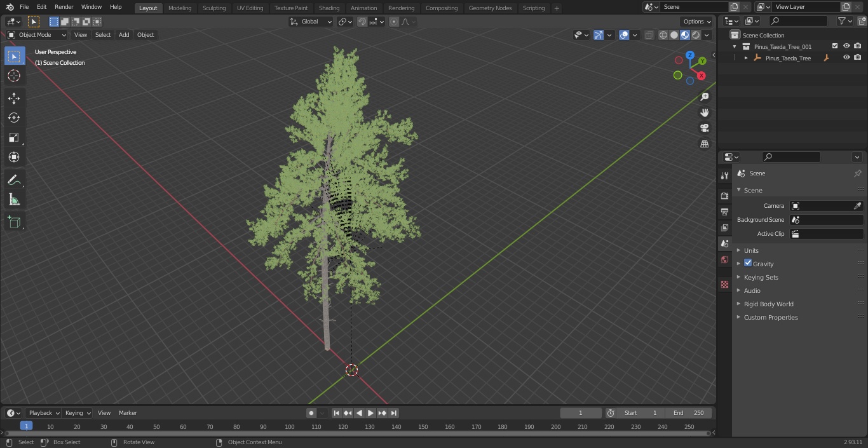The image size is (868, 448).
Task: Open the Tool properties tab
Action: coord(724,175)
